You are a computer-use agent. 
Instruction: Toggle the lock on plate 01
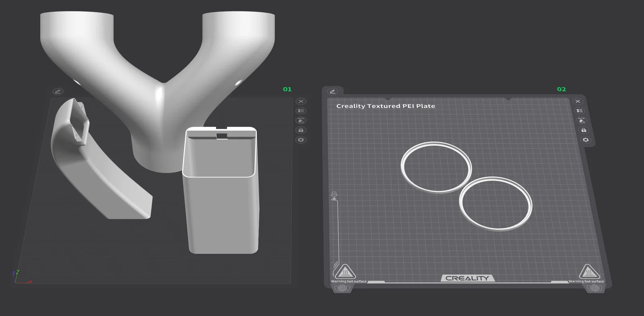[301, 130]
